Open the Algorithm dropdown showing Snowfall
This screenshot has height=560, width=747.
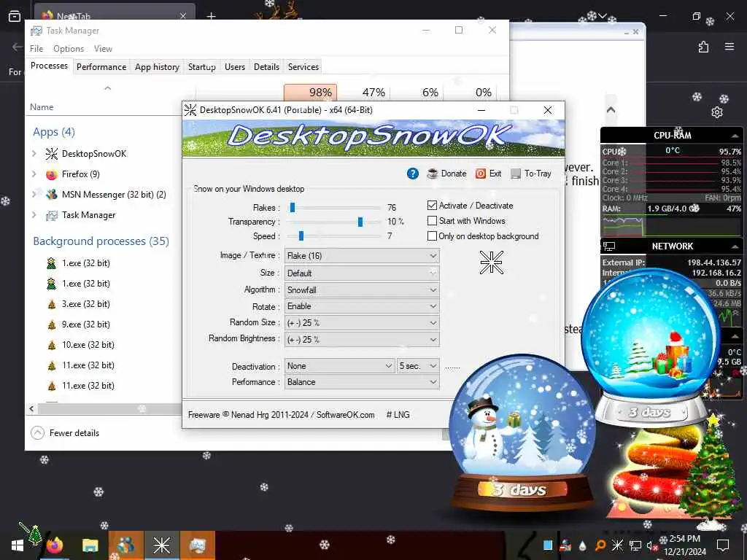coord(362,289)
